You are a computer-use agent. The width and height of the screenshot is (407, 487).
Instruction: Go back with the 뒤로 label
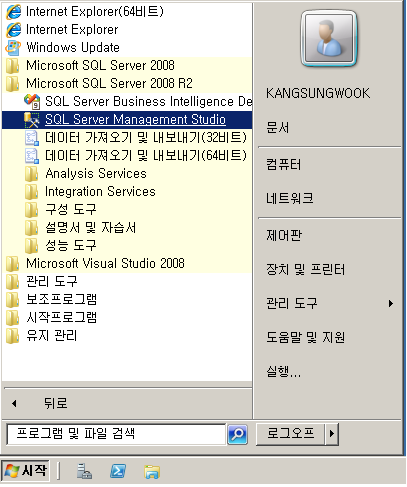point(56,404)
